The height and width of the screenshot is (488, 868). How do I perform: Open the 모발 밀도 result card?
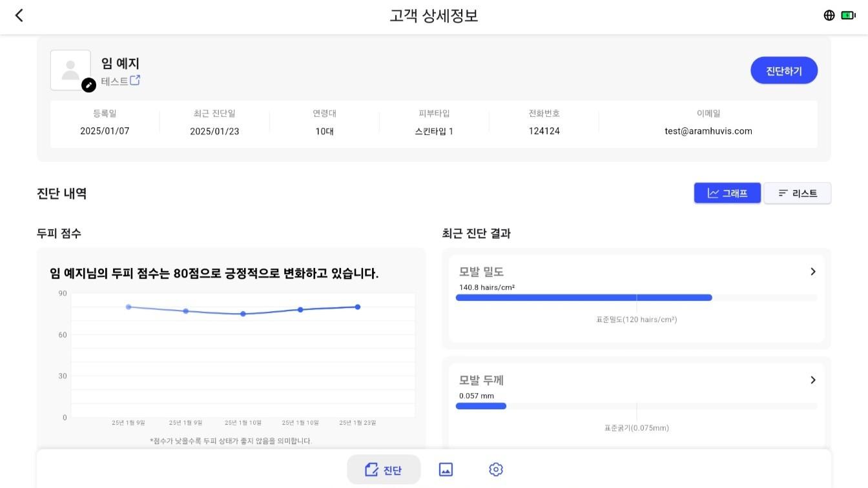(636, 298)
